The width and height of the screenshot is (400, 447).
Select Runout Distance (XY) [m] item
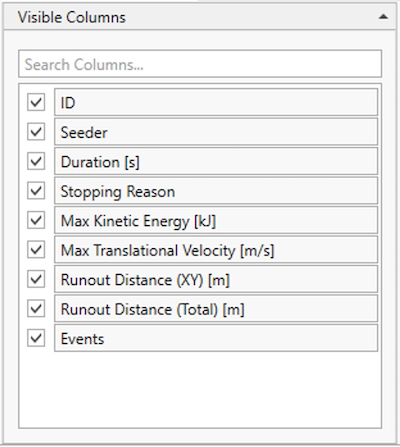[216, 279]
